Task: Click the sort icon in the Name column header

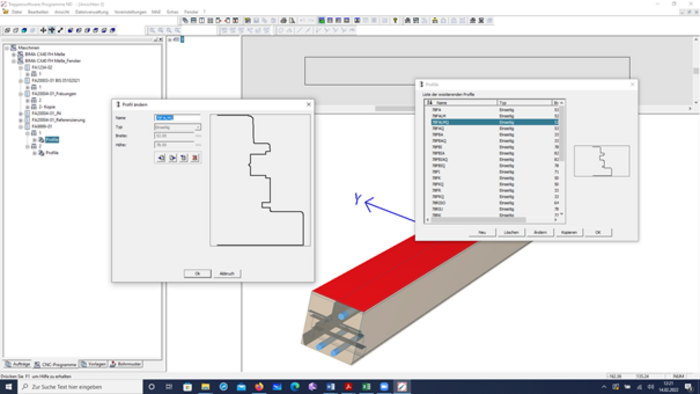Action: [x=429, y=103]
